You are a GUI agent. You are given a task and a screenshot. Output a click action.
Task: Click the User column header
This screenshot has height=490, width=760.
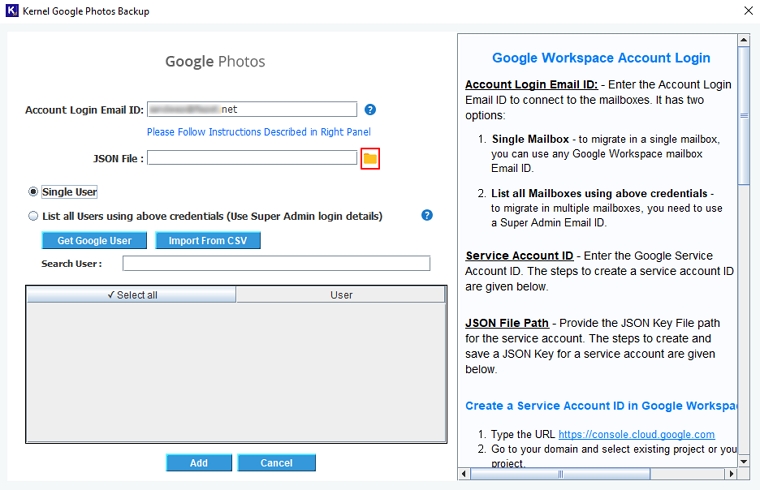(x=341, y=295)
